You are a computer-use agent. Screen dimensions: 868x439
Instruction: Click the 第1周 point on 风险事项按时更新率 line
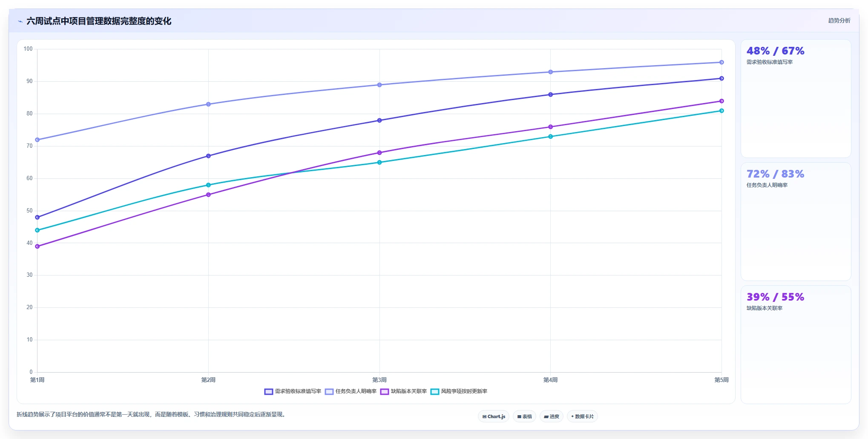click(x=37, y=230)
